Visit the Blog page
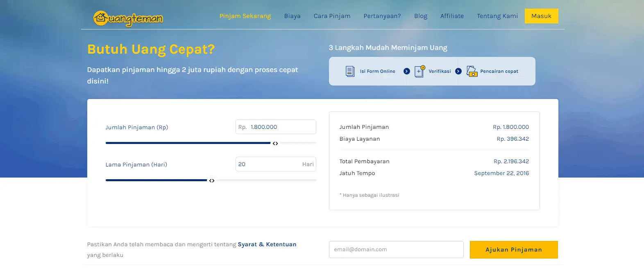Screen dimensions: 644x270 [x=420, y=16]
